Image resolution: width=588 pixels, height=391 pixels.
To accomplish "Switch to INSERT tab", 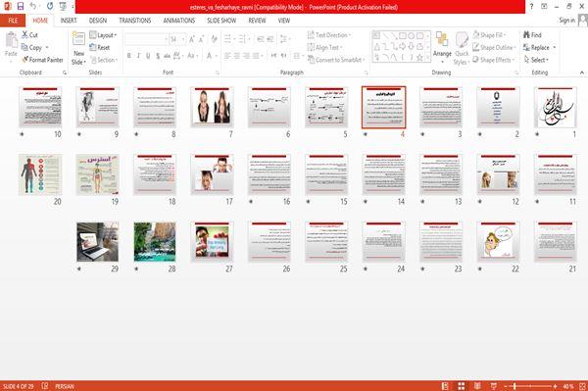I will click(x=69, y=21).
